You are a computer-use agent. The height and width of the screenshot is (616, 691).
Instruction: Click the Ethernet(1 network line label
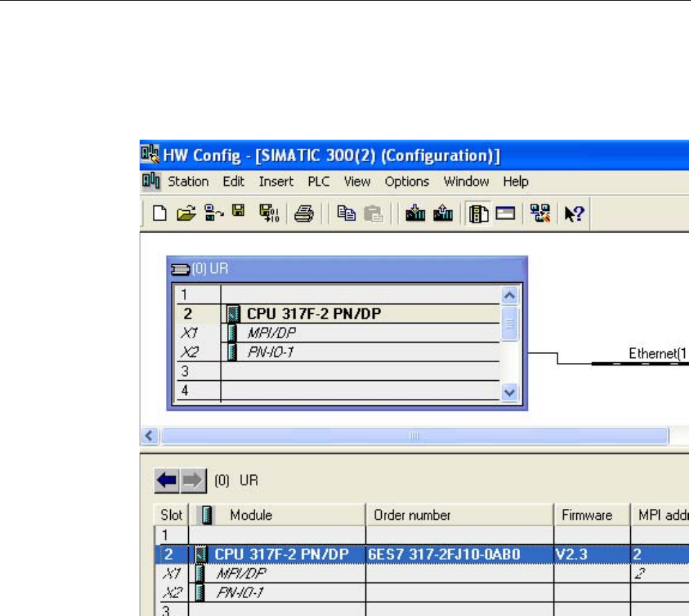click(658, 353)
